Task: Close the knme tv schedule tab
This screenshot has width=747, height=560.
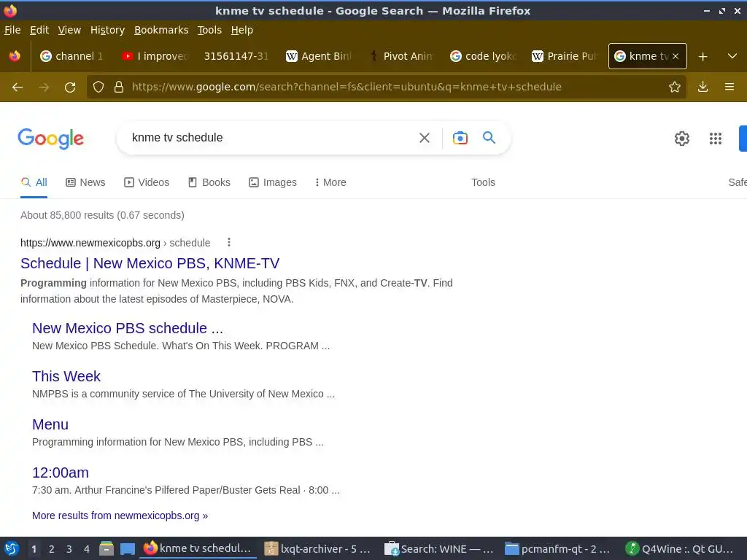Action: pos(676,56)
